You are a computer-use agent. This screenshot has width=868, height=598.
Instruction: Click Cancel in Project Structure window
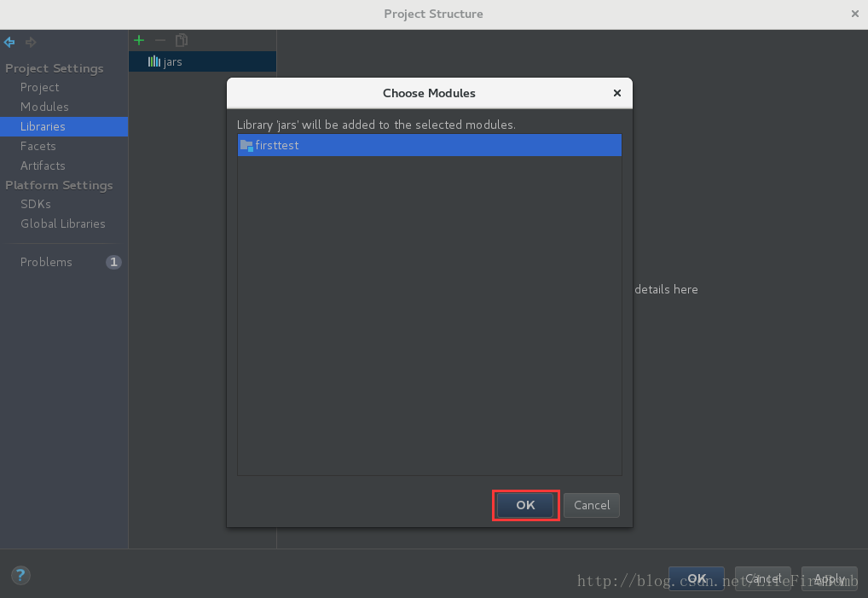click(x=763, y=578)
